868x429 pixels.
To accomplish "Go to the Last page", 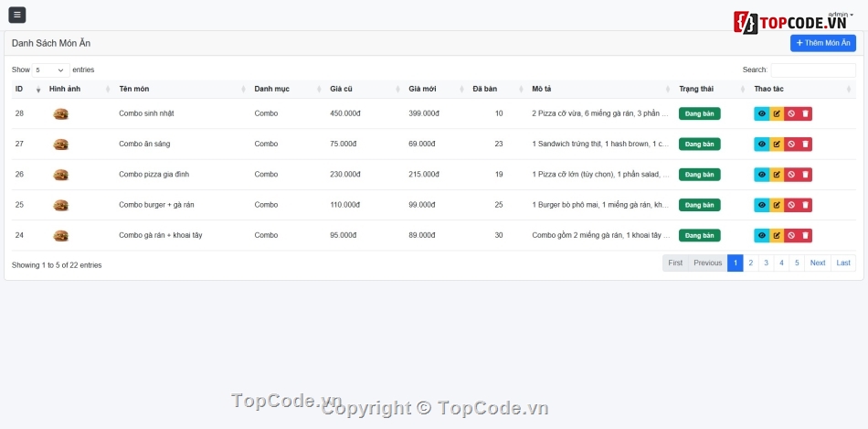I will click(x=843, y=263).
